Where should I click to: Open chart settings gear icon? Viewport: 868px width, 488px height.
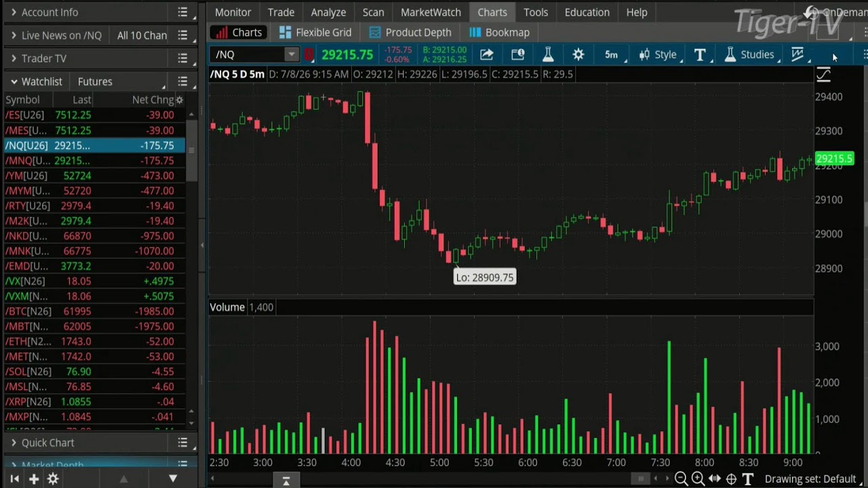578,55
